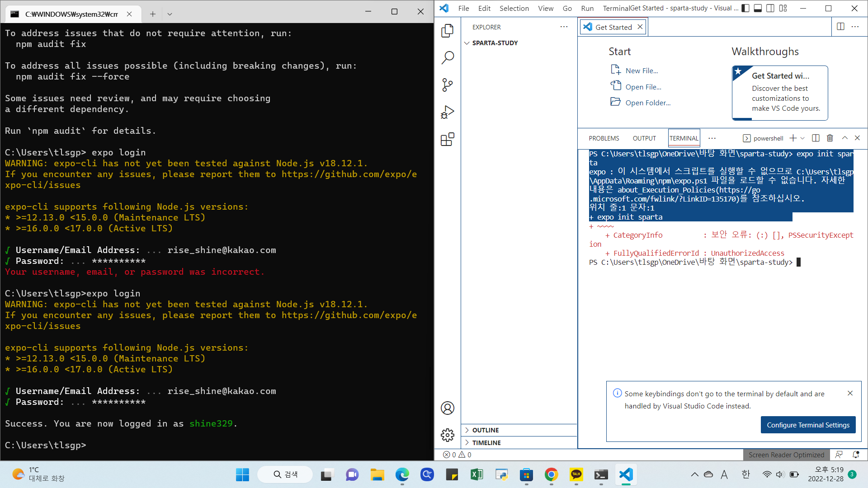Switch to the OUTPUT panel tab
The width and height of the screenshot is (868, 488).
tap(644, 138)
